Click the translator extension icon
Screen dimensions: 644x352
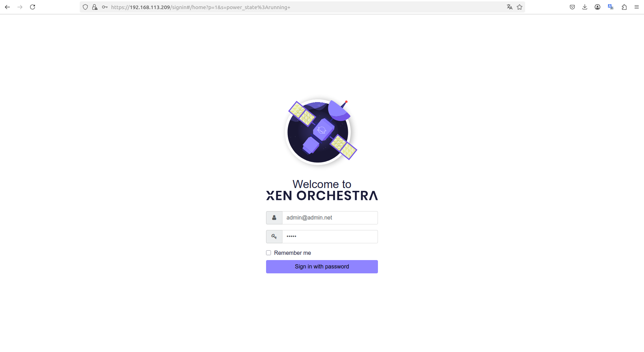pyautogui.click(x=611, y=7)
